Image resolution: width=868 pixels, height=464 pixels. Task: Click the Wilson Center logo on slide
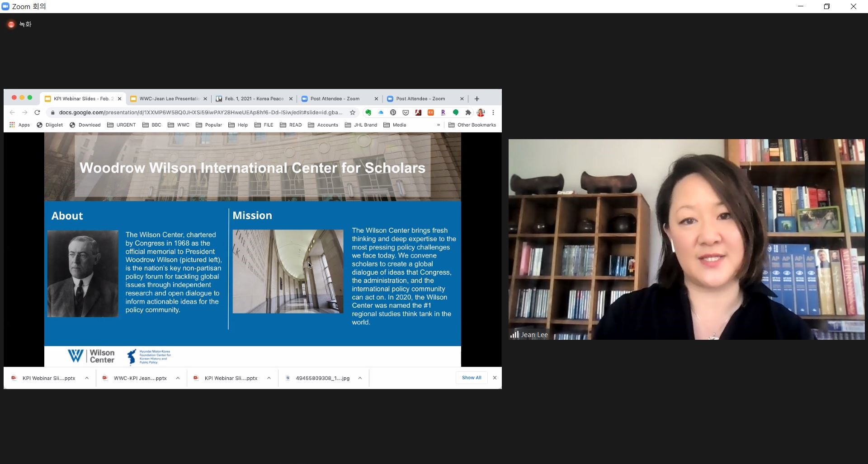tap(91, 356)
